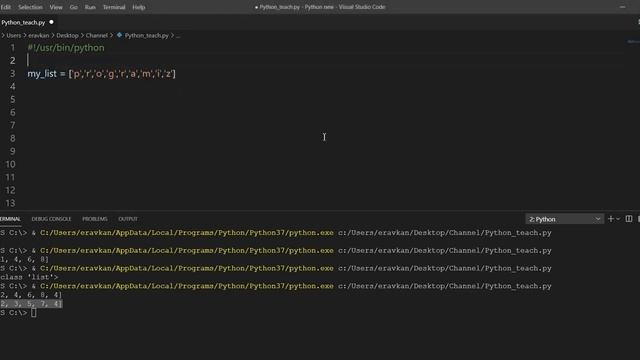Expand the breadcrumb ellipsis symbol segment
The width and height of the screenshot is (640, 360).
click(178, 36)
